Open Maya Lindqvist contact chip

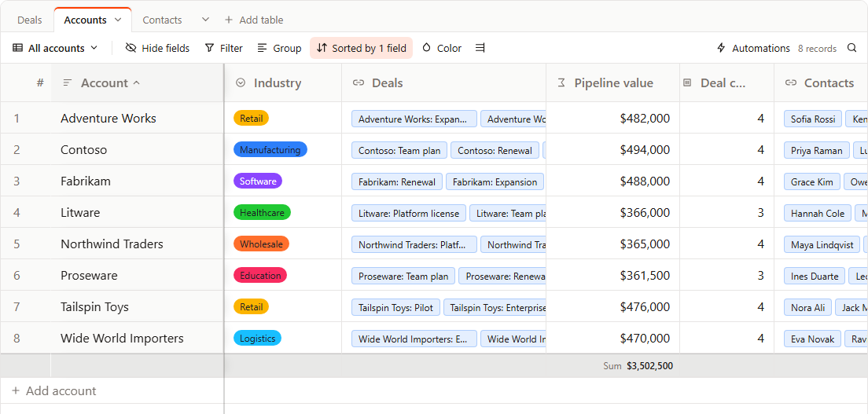(822, 244)
